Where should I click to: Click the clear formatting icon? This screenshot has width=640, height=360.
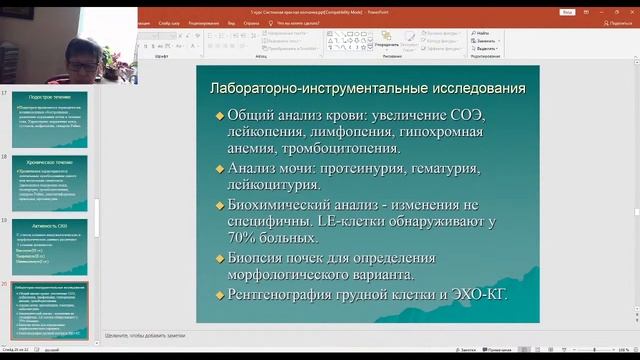pos(198,36)
